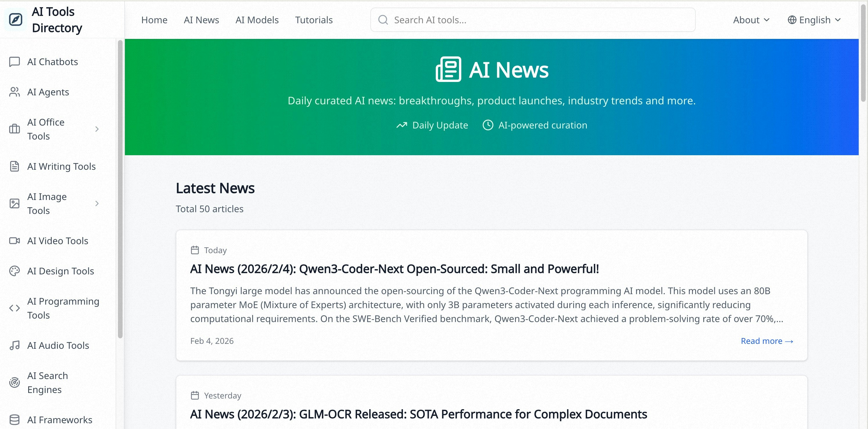Click the AI Video Tools camera icon

[14, 240]
